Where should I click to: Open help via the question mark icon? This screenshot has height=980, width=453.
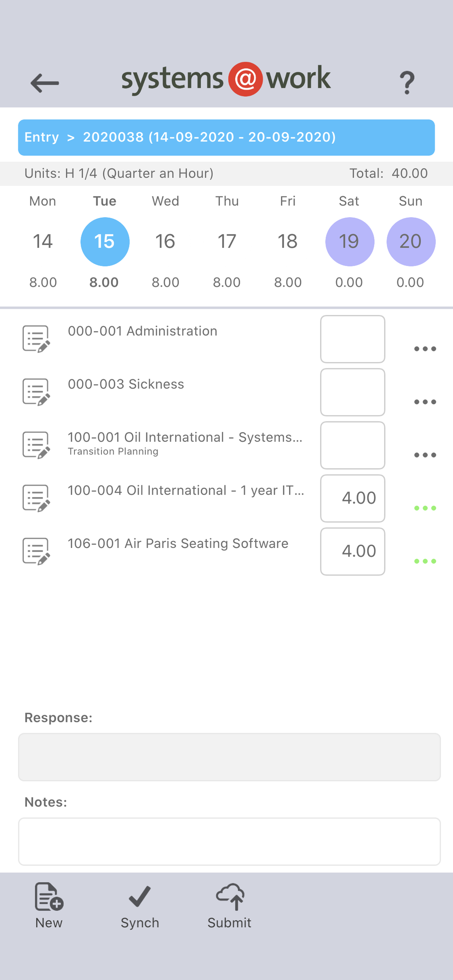tap(407, 82)
